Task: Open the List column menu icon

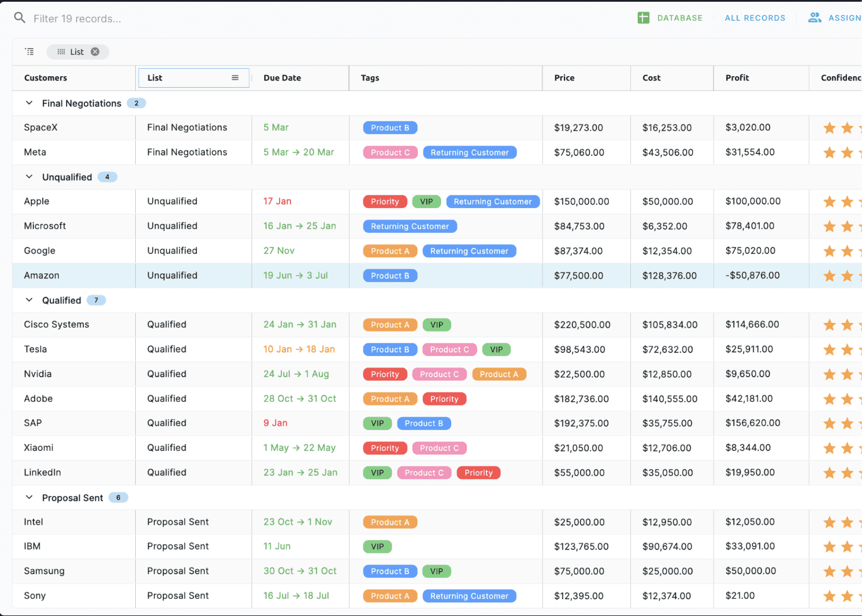Action: coord(235,77)
